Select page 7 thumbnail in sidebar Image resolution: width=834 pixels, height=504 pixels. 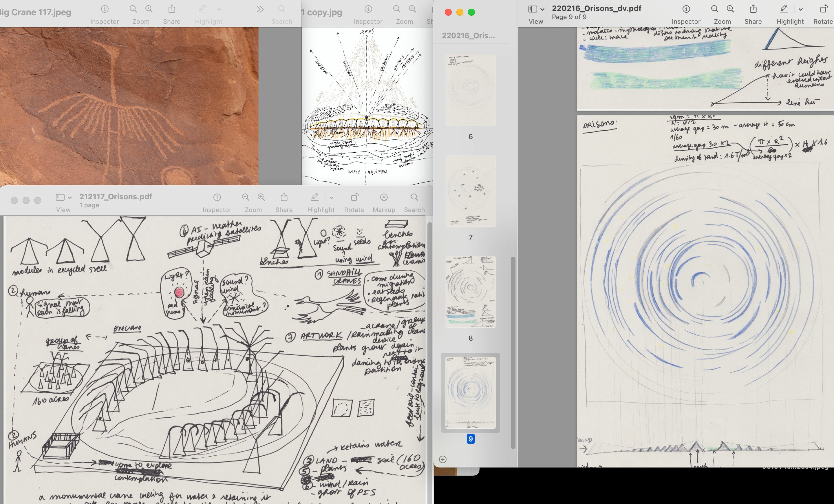(x=470, y=191)
